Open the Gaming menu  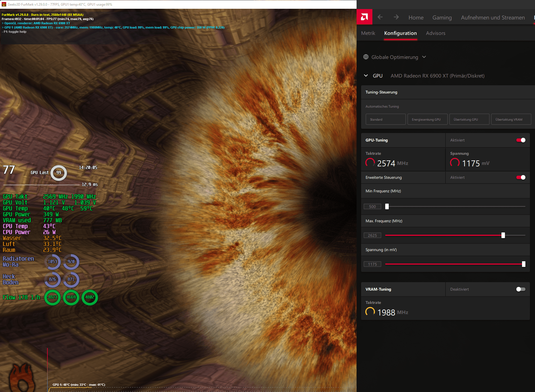pyautogui.click(x=442, y=18)
